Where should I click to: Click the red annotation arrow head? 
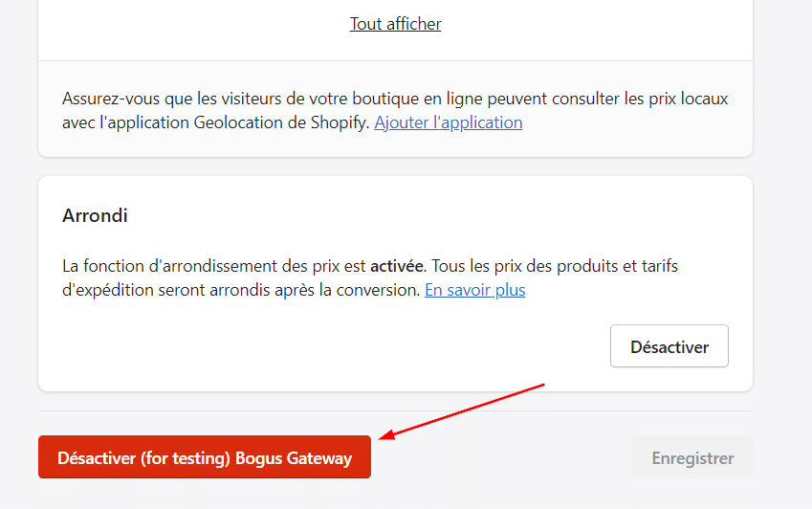point(384,437)
